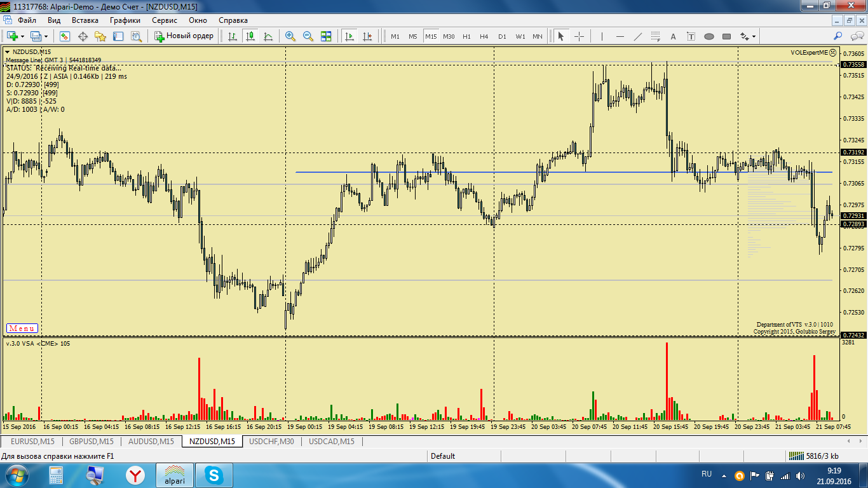This screenshot has width=868, height=488.
Task: Select the arrow cursor tool
Action: pyautogui.click(x=561, y=36)
